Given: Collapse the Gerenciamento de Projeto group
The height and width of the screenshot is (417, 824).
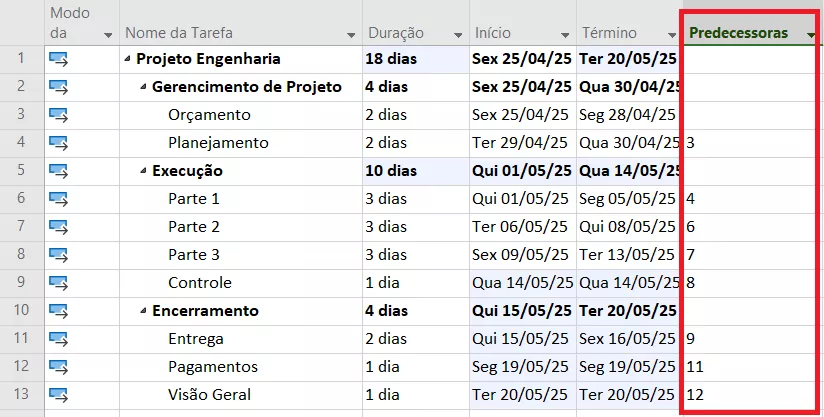Looking at the screenshot, I should pyautogui.click(x=144, y=87).
